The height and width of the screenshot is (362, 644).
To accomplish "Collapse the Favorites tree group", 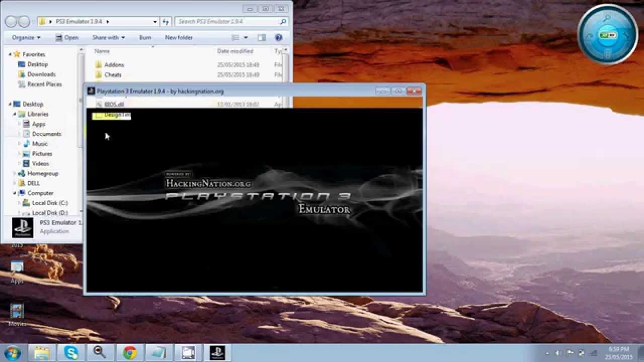I will pyautogui.click(x=10, y=54).
